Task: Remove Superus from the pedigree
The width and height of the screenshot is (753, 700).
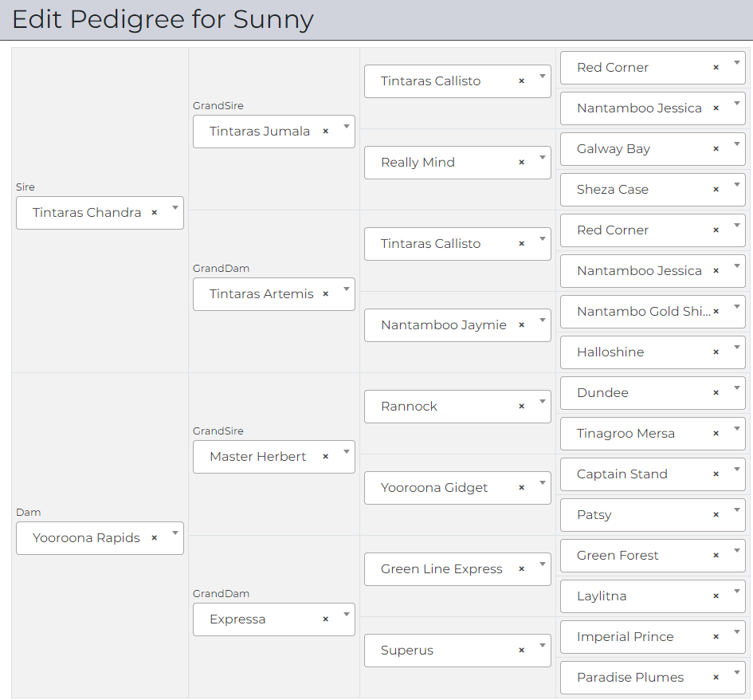Action: (522, 651)
